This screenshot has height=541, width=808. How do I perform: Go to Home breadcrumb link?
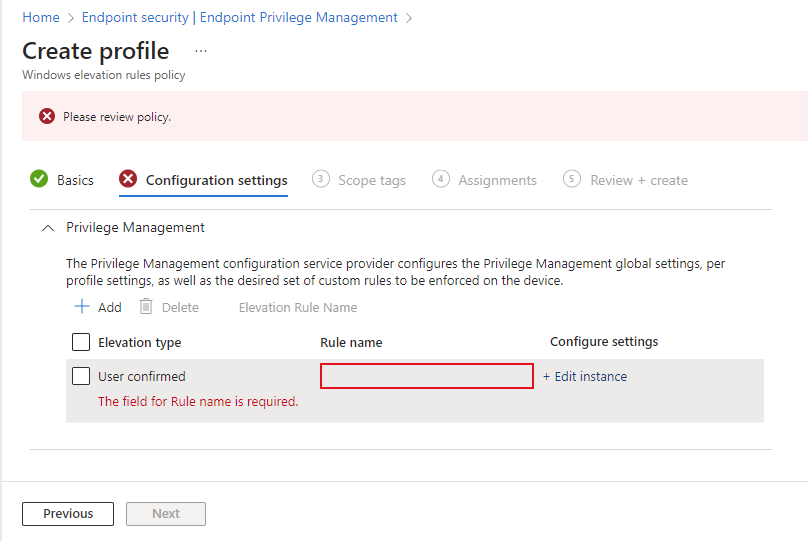[x=41, y=18]
